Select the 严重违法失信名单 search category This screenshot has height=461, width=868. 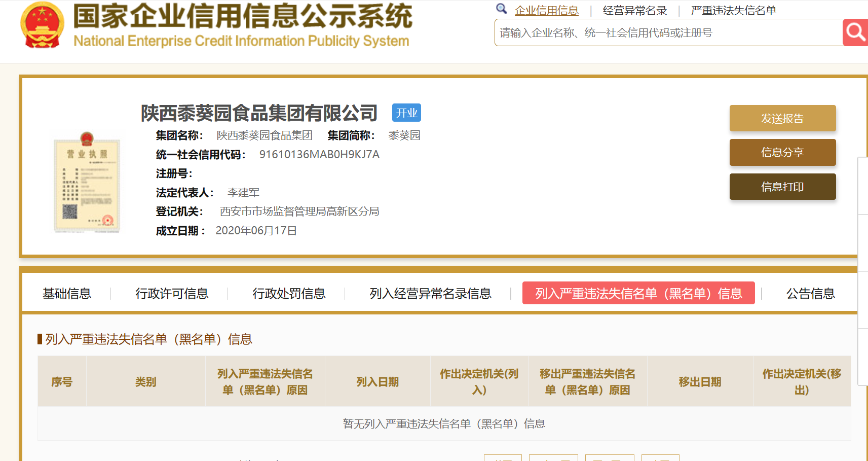pos(733,11)
